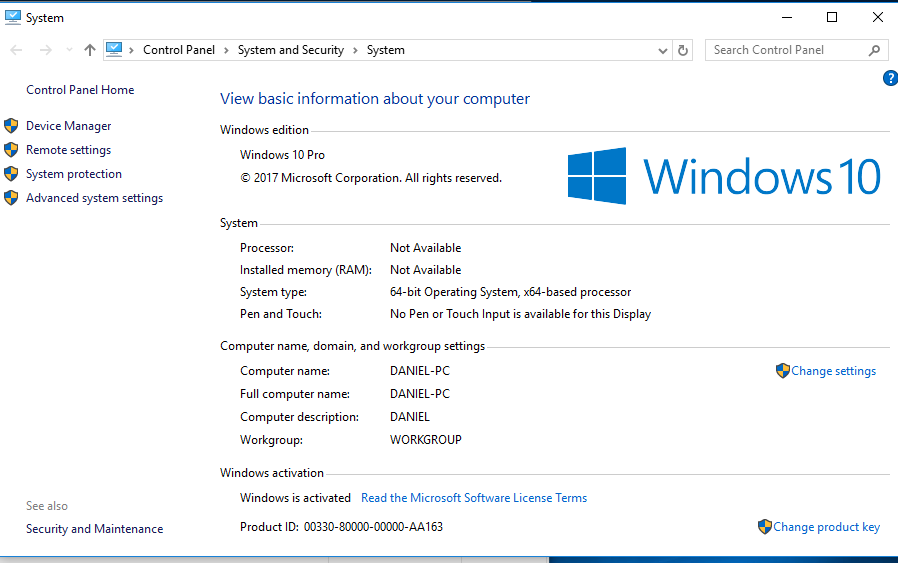Select System and Security breadcrumb
The image size is (898, 563).
pos(291,50)
